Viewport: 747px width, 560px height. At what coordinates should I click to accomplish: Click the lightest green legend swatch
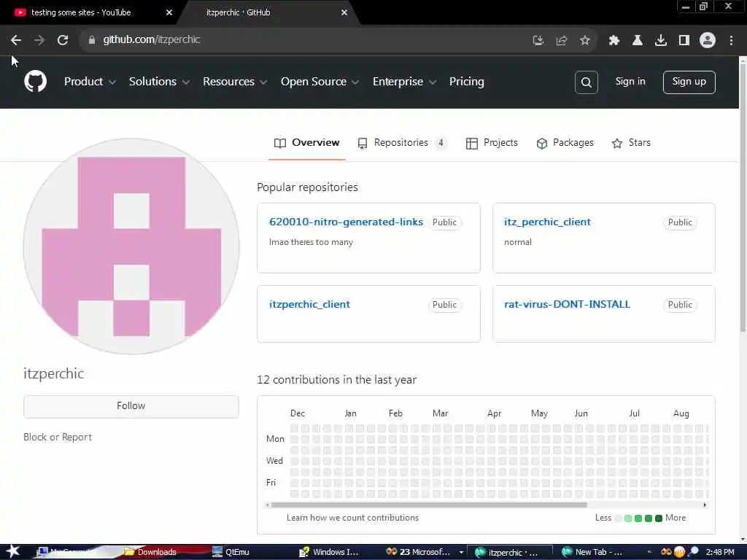(x=628, y=518)
